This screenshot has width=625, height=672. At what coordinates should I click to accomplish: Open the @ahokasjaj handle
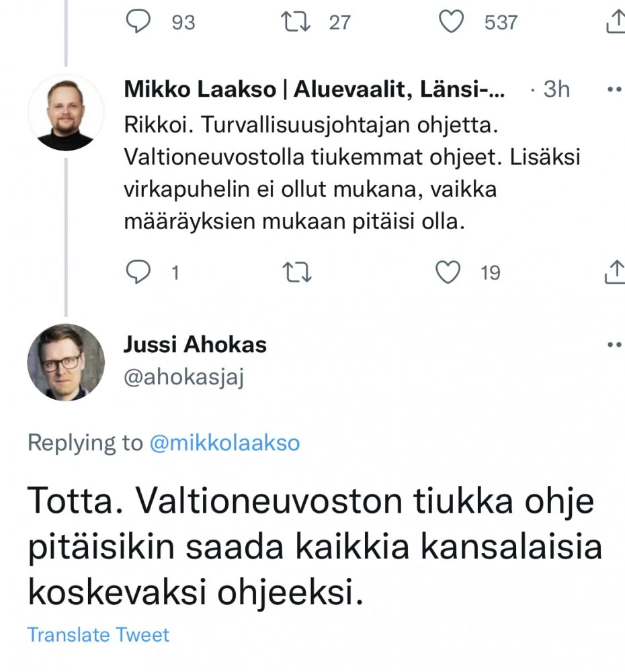pyautogui.click(x=183, y=378)
